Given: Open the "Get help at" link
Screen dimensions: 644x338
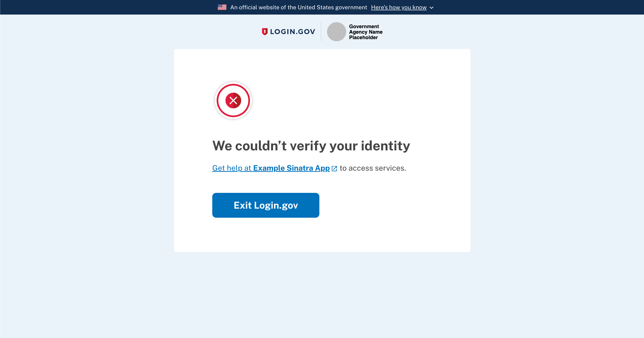Looking at the screenshot, I should 231,168.
